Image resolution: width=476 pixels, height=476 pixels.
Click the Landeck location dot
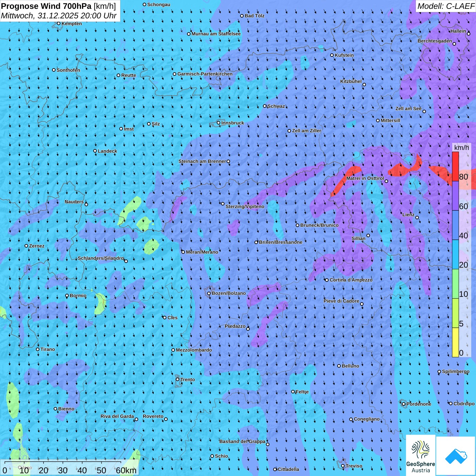tap(95, 151)
